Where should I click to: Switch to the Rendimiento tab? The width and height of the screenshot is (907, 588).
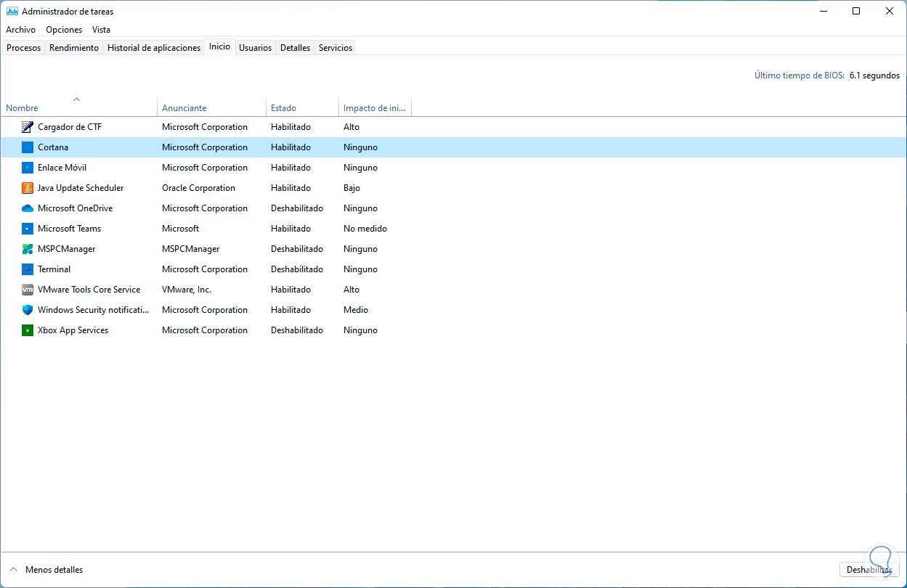click(74, 48)
